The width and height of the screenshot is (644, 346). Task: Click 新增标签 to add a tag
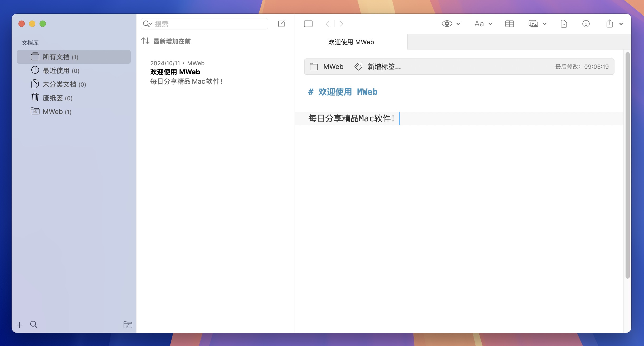click(383, 67)
